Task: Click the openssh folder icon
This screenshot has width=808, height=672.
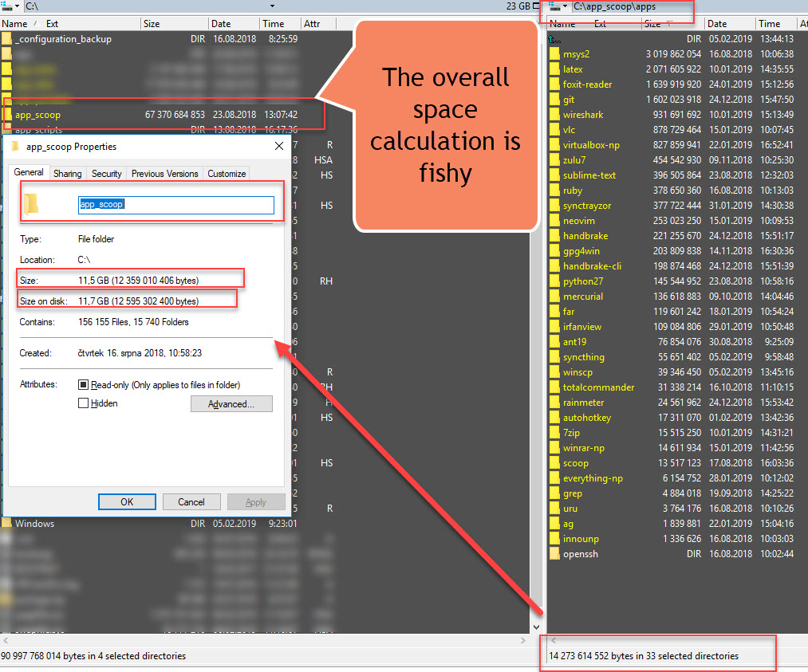Action: click(555, 554)
